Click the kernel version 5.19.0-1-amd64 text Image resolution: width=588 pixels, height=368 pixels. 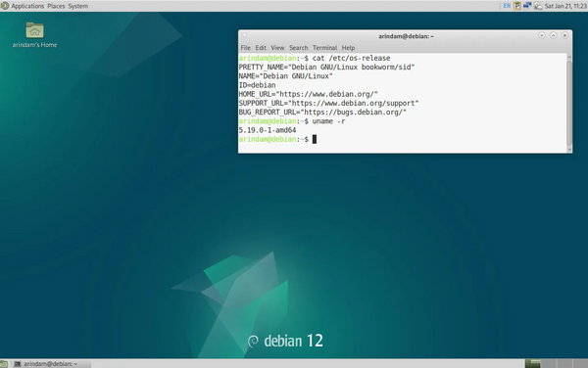tap(268, 130)
